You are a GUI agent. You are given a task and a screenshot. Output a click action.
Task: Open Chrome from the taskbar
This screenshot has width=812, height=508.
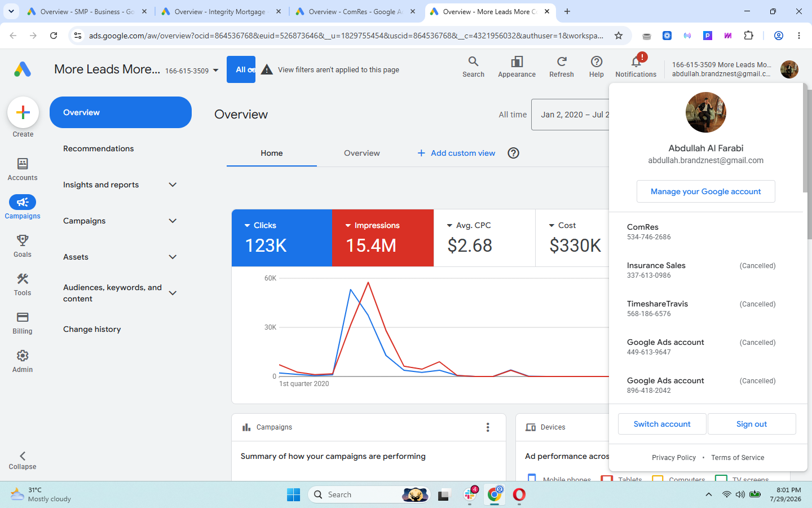pos(495,494)
